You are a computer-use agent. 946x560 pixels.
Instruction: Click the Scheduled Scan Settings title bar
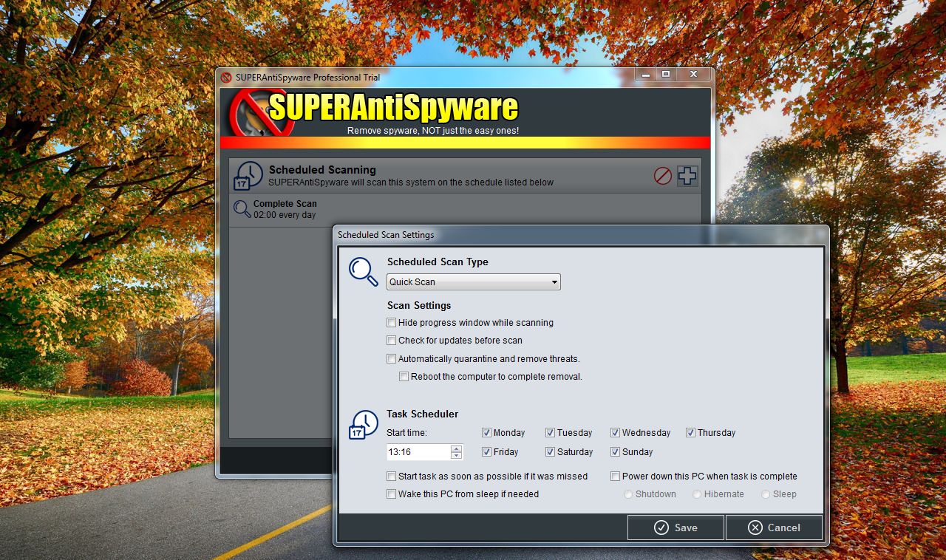581,235
